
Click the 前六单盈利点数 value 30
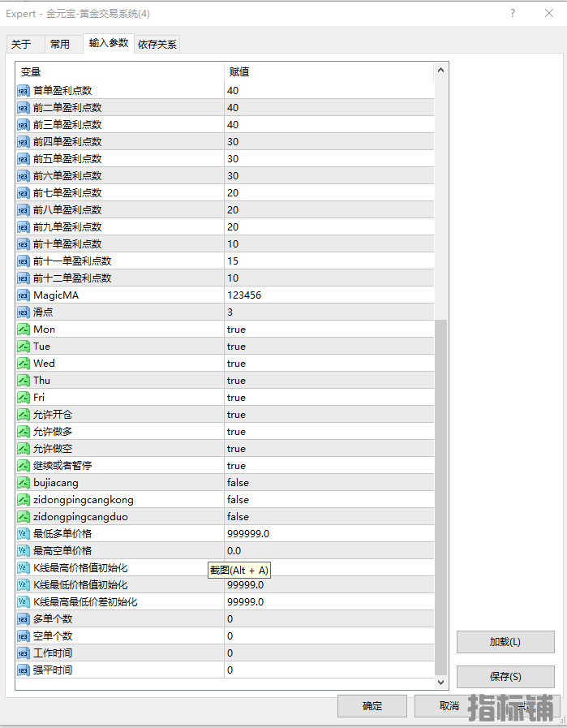(x=233, y=175)
